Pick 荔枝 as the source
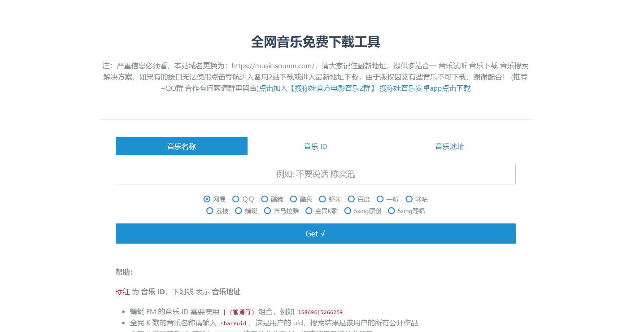The height and width of the screenshot is (332, 644). pos(210,210)
